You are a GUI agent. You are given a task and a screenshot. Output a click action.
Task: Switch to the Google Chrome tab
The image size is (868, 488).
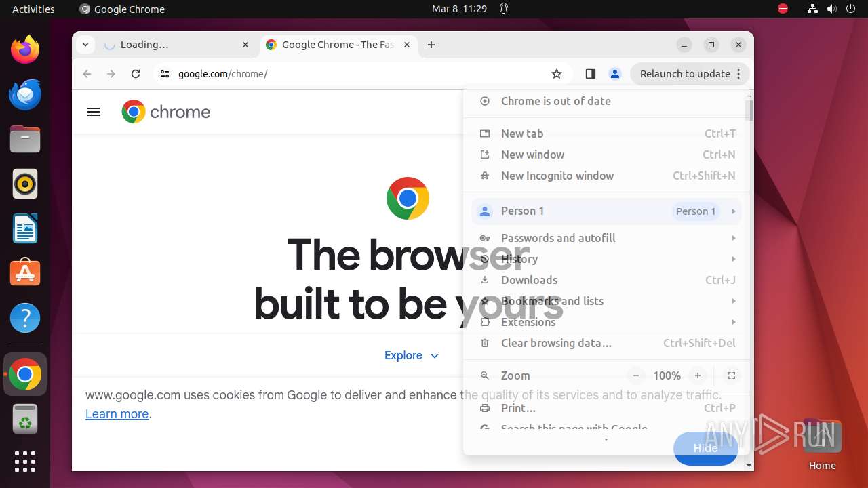[338, 45]
